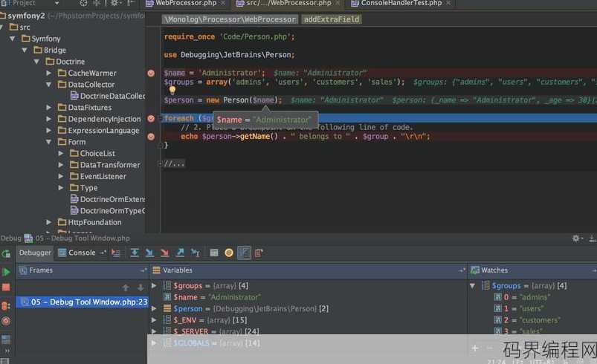Expand the CacheWarmer folder

(49, 73)
